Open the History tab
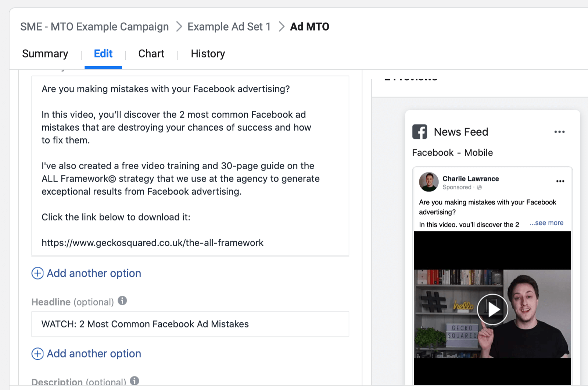 click(208, 54)
